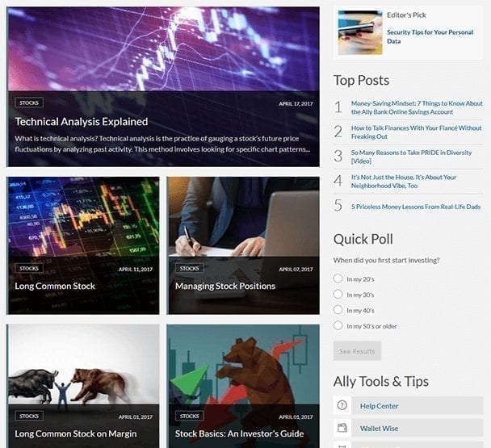Open the Neighborhood Vibe top post
Image resolution: width=491 pixels, height=448 pixels.
pyautogui.click(x=403, y=182)
